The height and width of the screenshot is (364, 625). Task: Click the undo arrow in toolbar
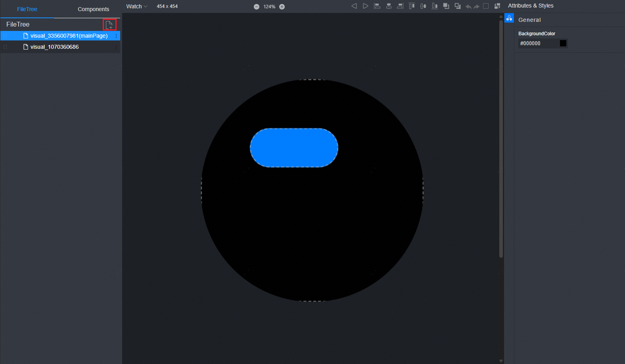tap(468, 6)
